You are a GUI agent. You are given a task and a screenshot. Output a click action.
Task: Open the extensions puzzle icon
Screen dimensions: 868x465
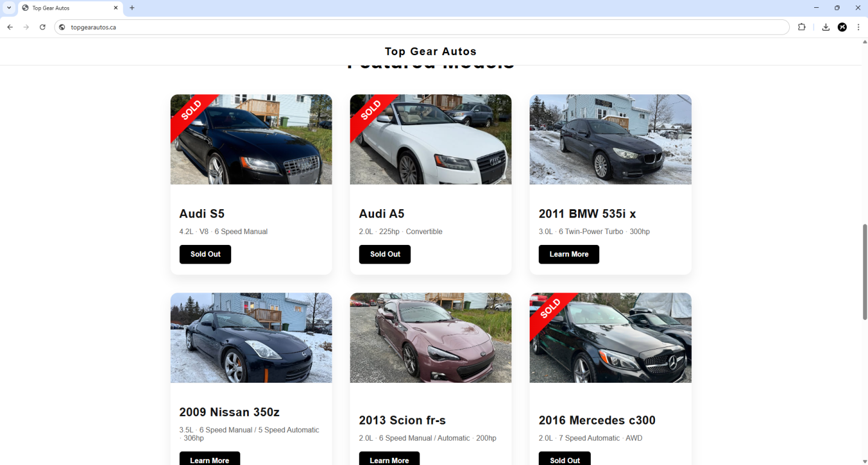[x=802, y=27]
